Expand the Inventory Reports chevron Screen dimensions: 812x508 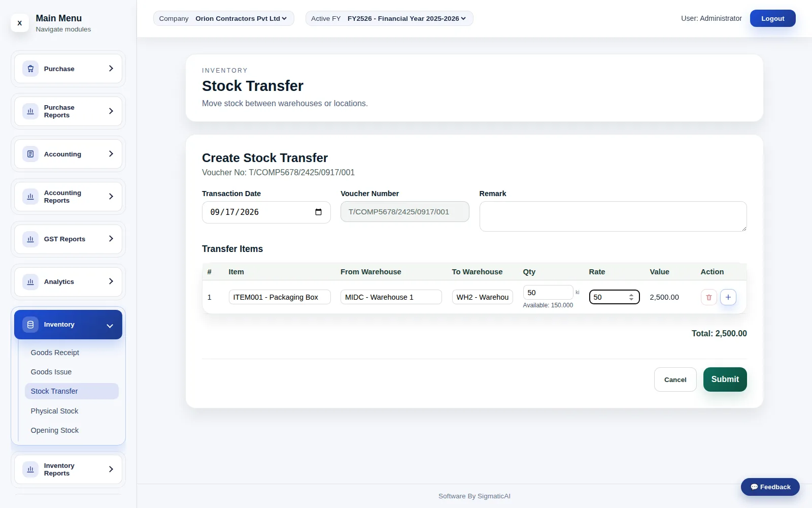(111, 469)
